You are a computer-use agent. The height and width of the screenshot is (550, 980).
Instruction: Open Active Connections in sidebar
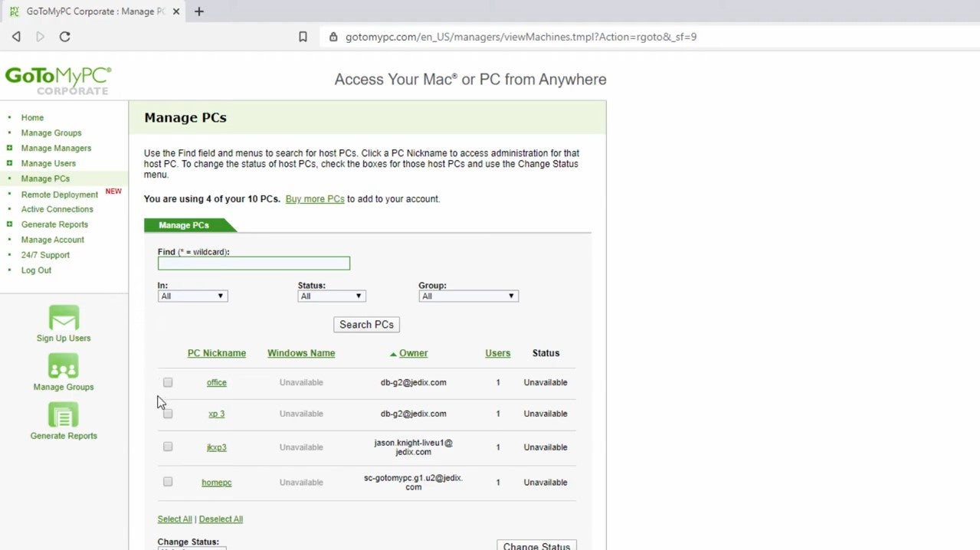pyautogui.click(x=57, y=209)
